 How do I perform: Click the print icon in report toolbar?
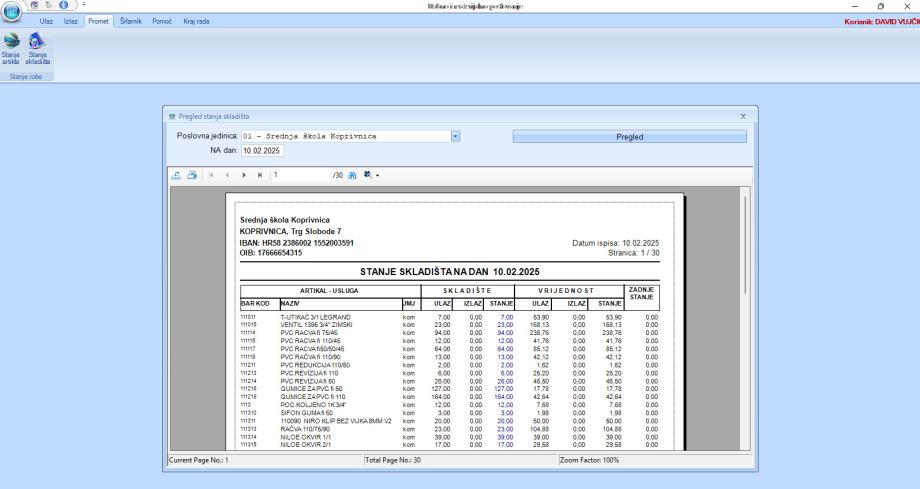[192, 174]
